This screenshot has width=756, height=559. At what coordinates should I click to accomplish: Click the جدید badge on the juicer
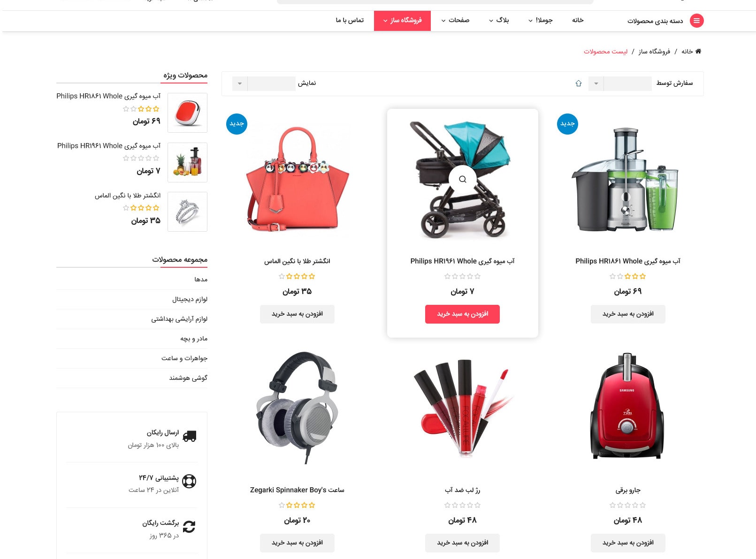[x=567, y=124]
